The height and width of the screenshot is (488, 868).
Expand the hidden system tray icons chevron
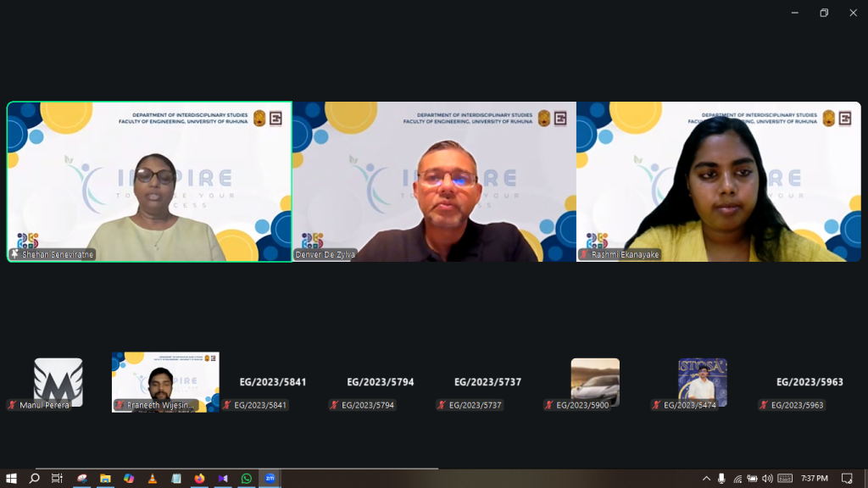tap(706, 479)
